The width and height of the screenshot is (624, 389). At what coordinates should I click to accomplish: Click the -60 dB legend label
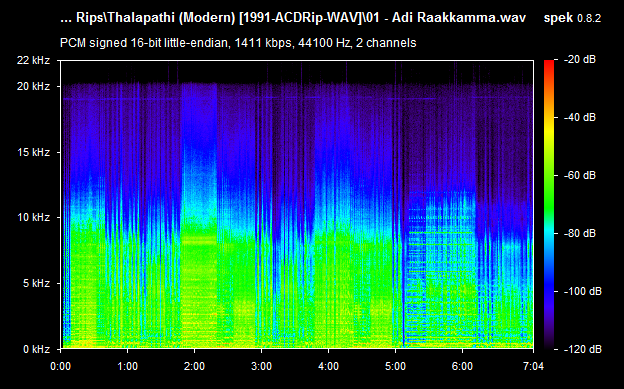coord(580,175)
